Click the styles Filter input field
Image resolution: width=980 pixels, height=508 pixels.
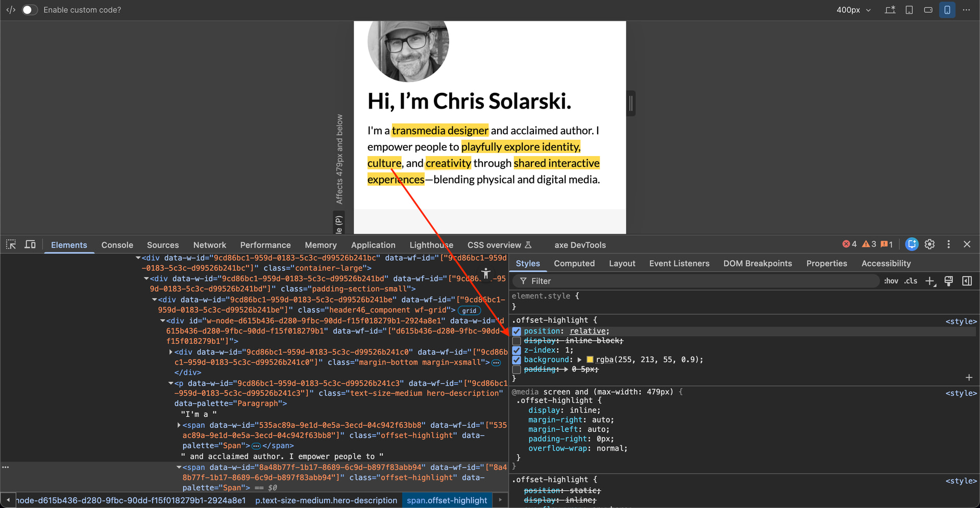pyautogui.click(x=697, y=281)
